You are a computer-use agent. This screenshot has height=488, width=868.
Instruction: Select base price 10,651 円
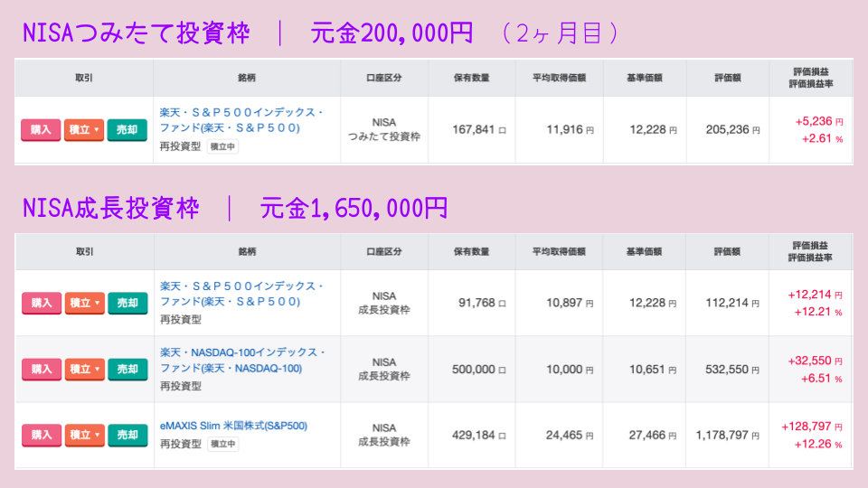[653, 369]
